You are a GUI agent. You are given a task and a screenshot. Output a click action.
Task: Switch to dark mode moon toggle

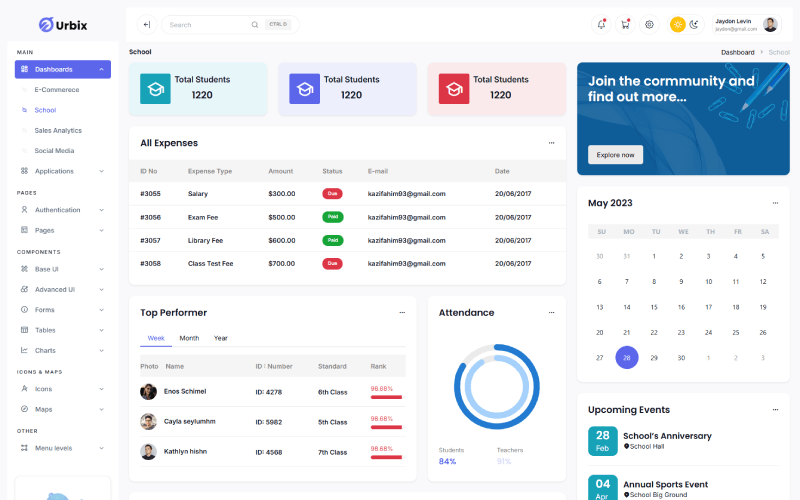click(x=693, y=24)
